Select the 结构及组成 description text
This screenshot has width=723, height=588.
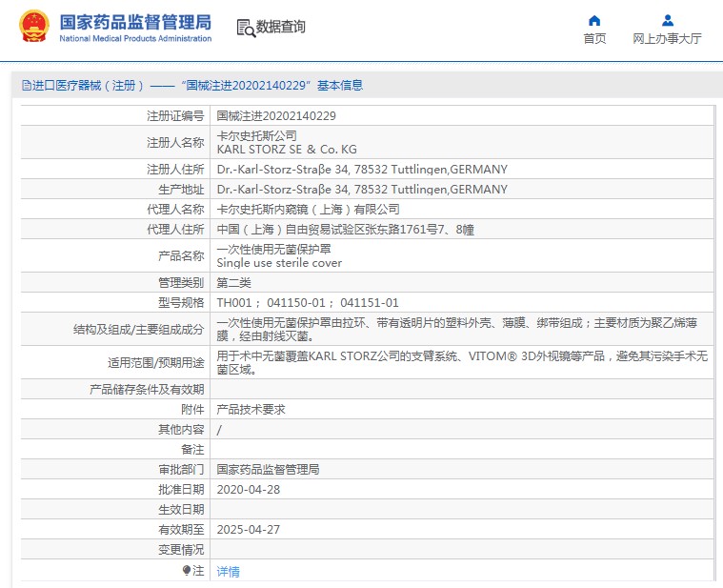(456, 330)
